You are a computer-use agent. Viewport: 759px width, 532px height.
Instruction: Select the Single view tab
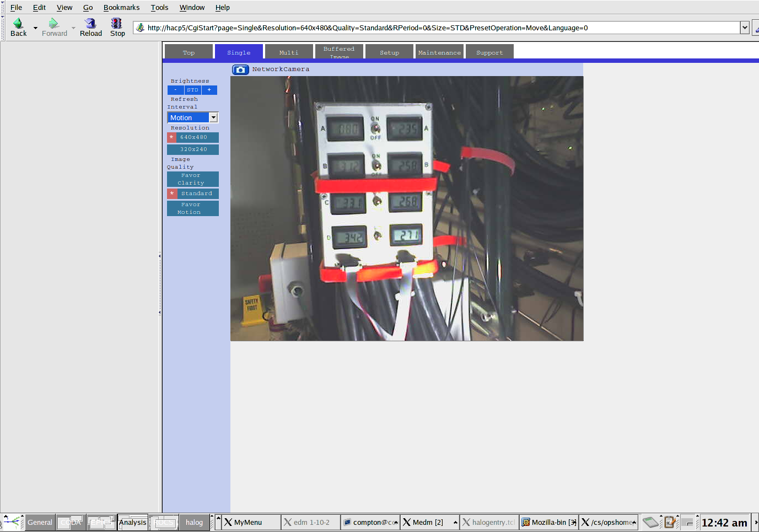pyautogui.click(x=239, y=51)
